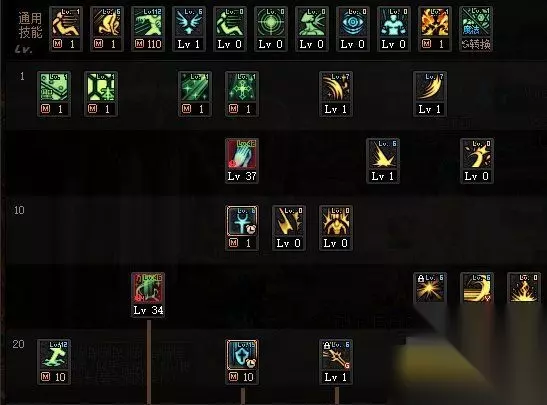Select the green cross sparkle skill
The width and height of the screenshot is (547, 405).
click(x=242, y=94)
